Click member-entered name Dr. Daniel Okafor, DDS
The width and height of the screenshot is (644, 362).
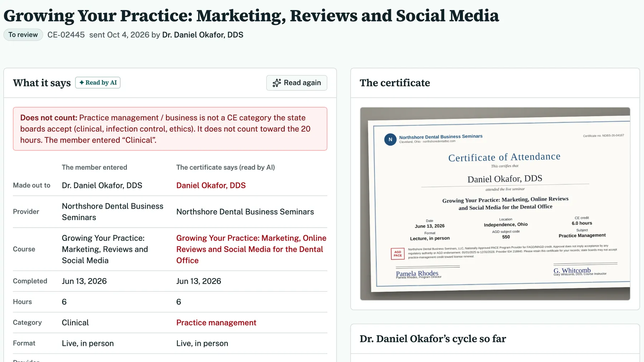(102, 185)
